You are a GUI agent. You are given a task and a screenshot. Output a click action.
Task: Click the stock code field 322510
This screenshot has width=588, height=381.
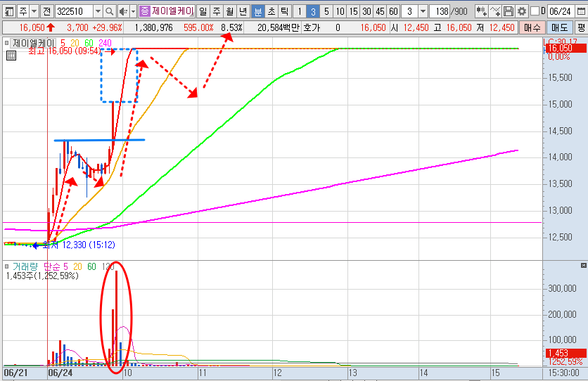[75, 11]
